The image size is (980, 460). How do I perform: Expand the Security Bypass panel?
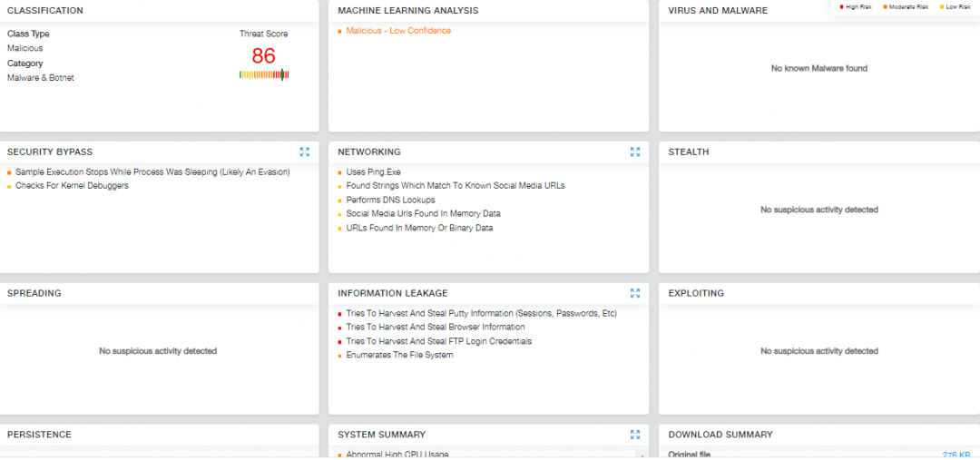[x=305, y=152]
